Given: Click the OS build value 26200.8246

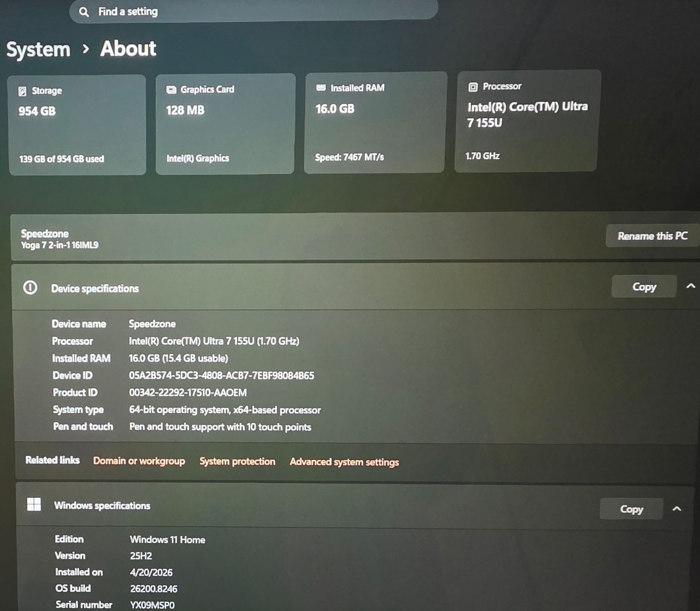Looking at the screenshot, I should coord(154,589).
